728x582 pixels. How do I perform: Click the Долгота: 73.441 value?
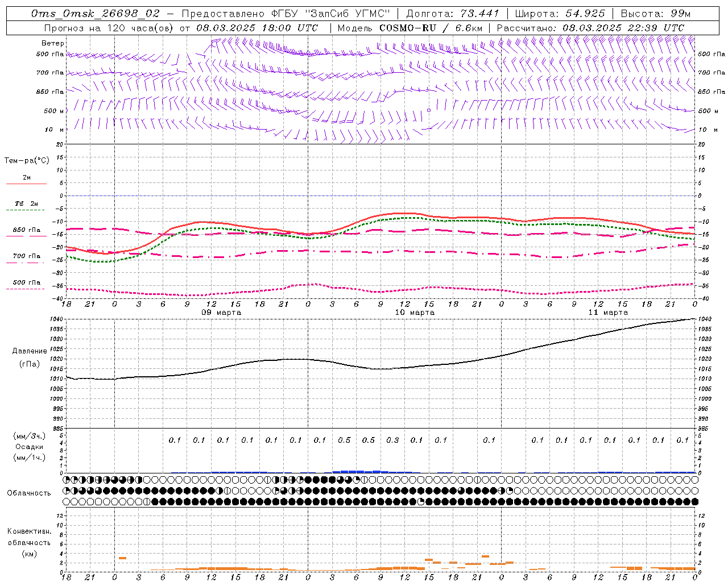pyautogui.click(x=453, y=14)
